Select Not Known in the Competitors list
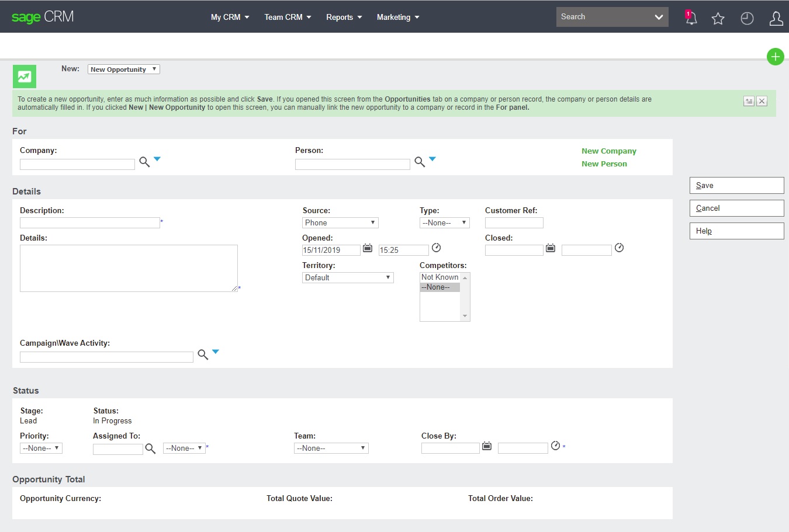Image resolution: width=789 pixels, height=532 pixels. point(438,276)
